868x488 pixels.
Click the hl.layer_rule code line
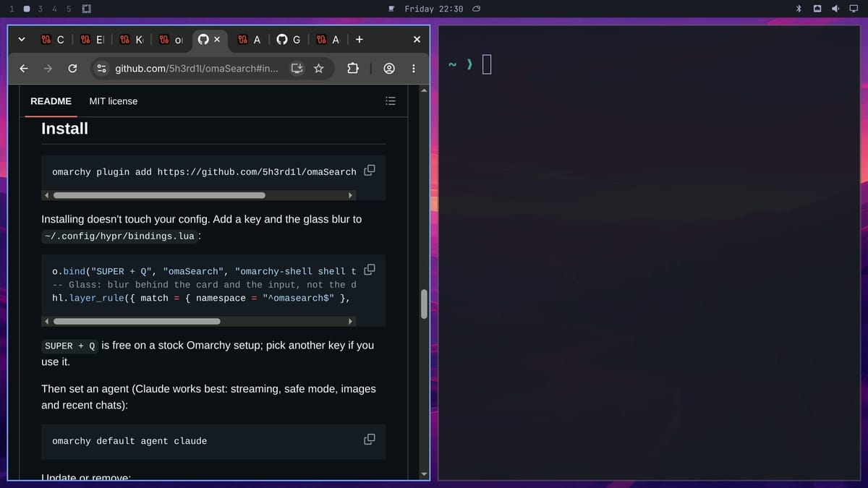tap(202, 298)
